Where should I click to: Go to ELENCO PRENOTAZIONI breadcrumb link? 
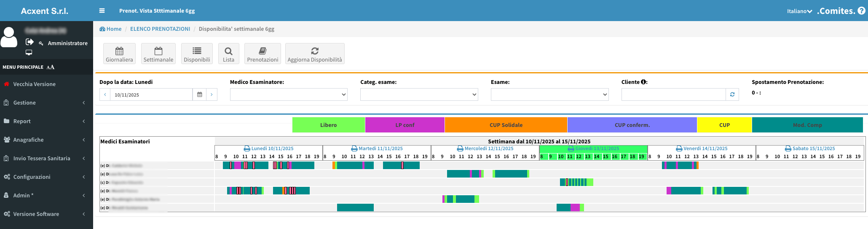160,29
